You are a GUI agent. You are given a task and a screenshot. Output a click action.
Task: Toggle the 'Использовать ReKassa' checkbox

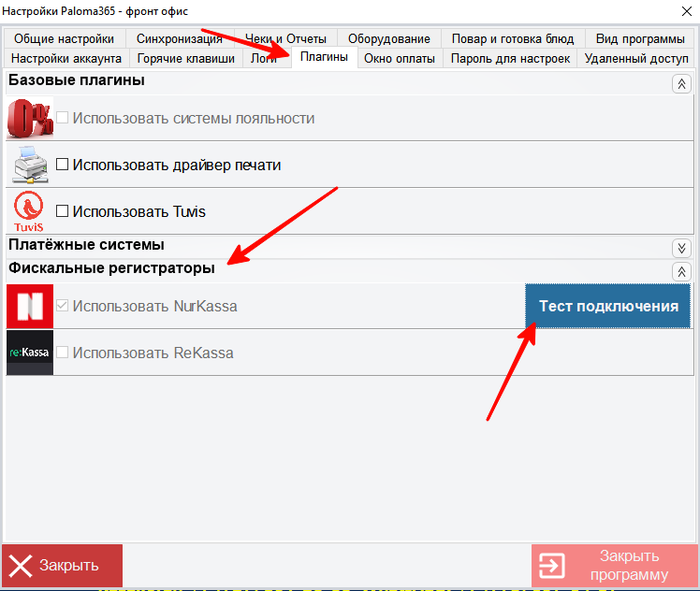[x=62, y=352]
